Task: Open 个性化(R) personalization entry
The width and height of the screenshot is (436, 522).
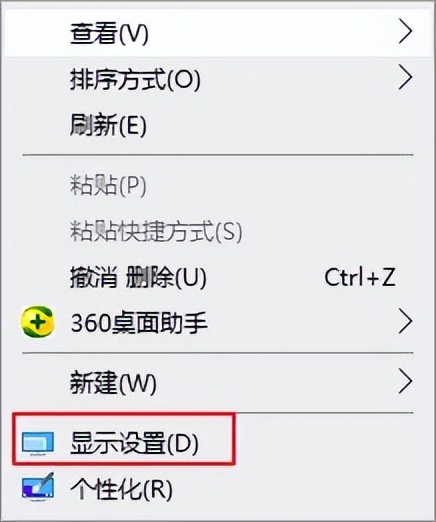Action: click(218, 489)
